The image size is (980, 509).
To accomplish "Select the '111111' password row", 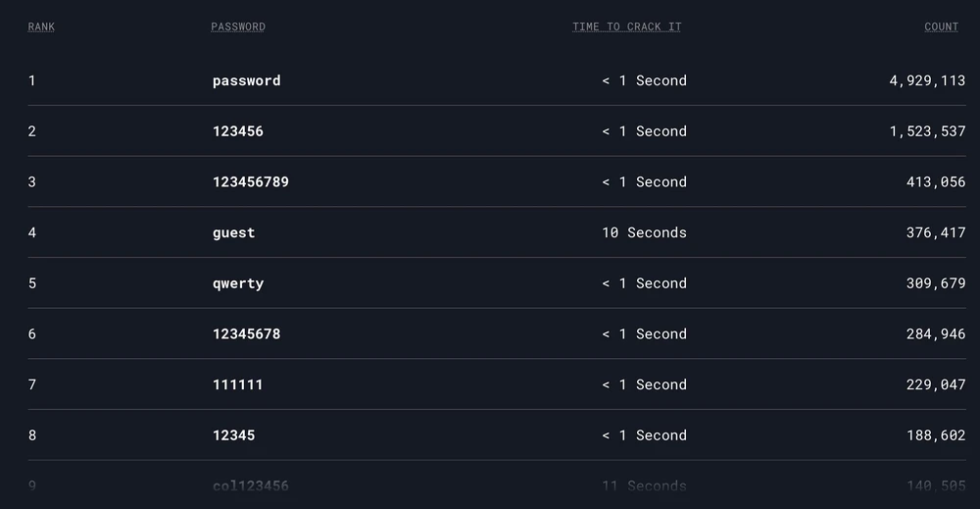I will [x=237, y=384].
